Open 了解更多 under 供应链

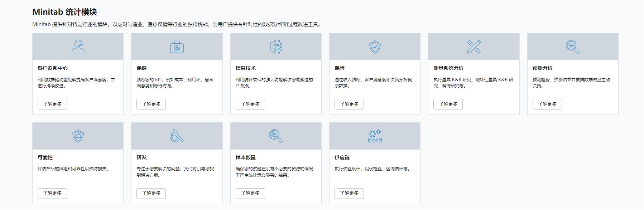(x=349, y=193)
